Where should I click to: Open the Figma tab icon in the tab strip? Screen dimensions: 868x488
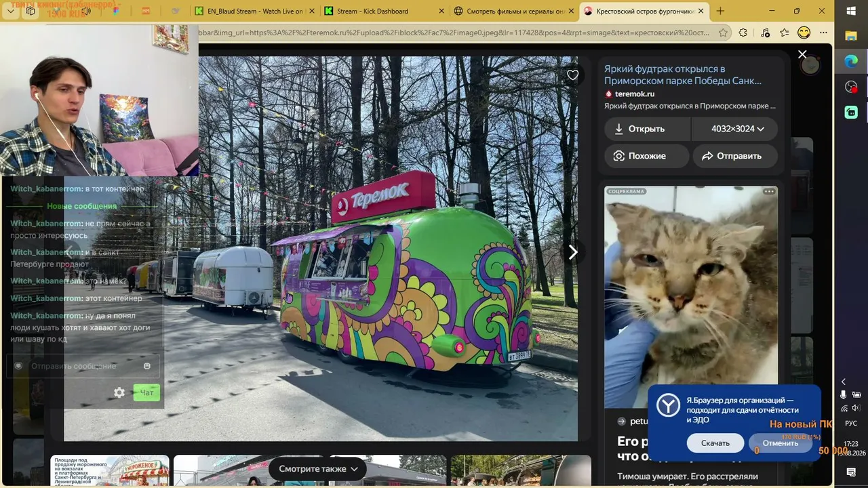point(115,11)
